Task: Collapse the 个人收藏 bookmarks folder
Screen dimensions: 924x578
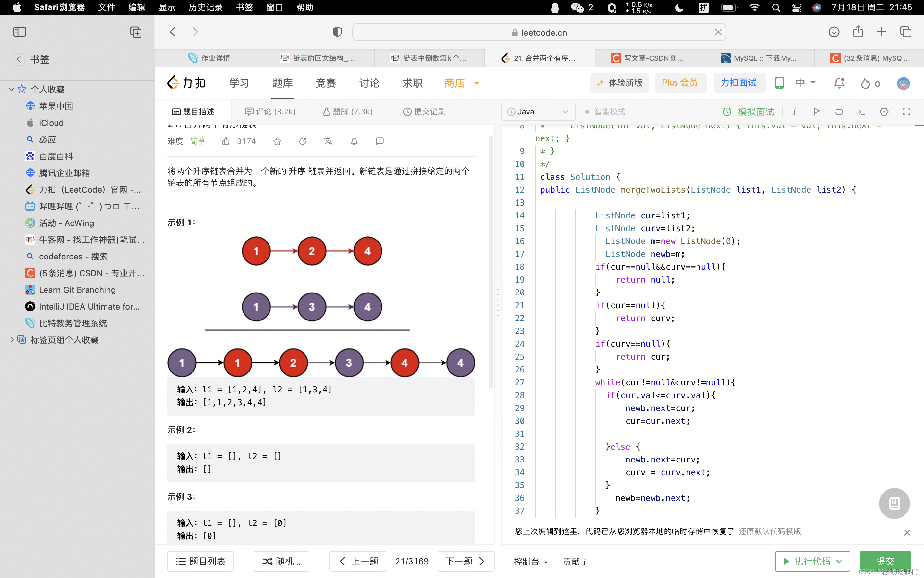Action: coord(12,89)
